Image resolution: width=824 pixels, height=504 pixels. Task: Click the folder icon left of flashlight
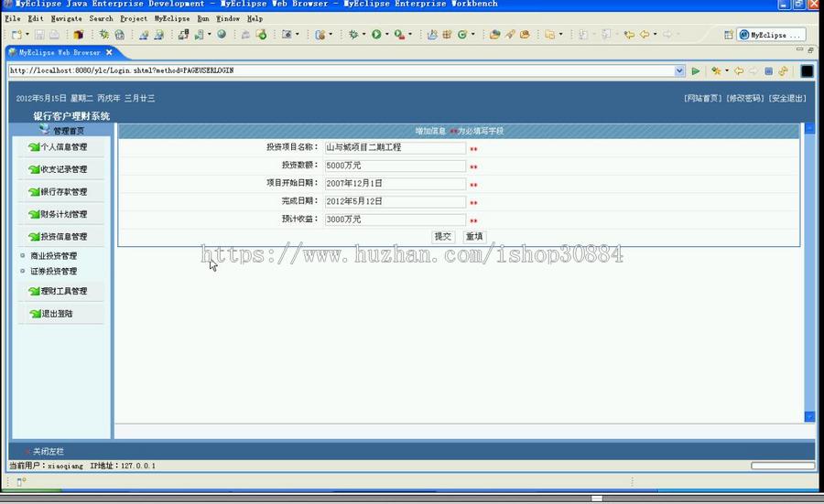click(494, 35)
